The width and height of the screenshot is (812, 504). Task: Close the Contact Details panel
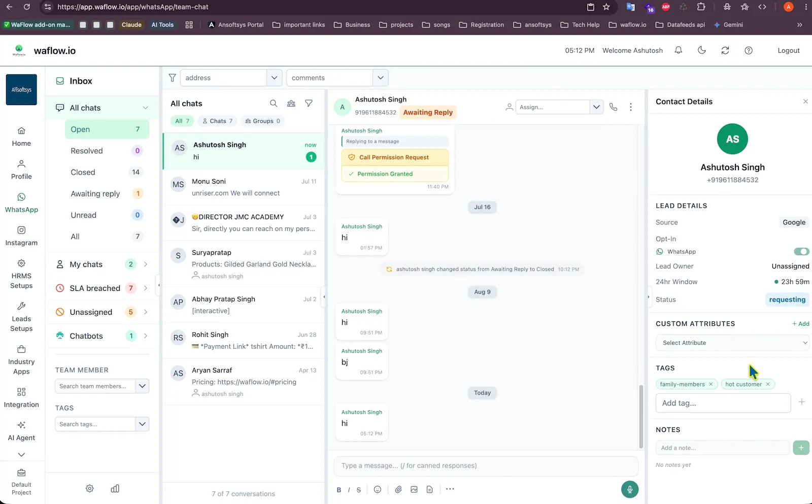(x=805, y=102)
